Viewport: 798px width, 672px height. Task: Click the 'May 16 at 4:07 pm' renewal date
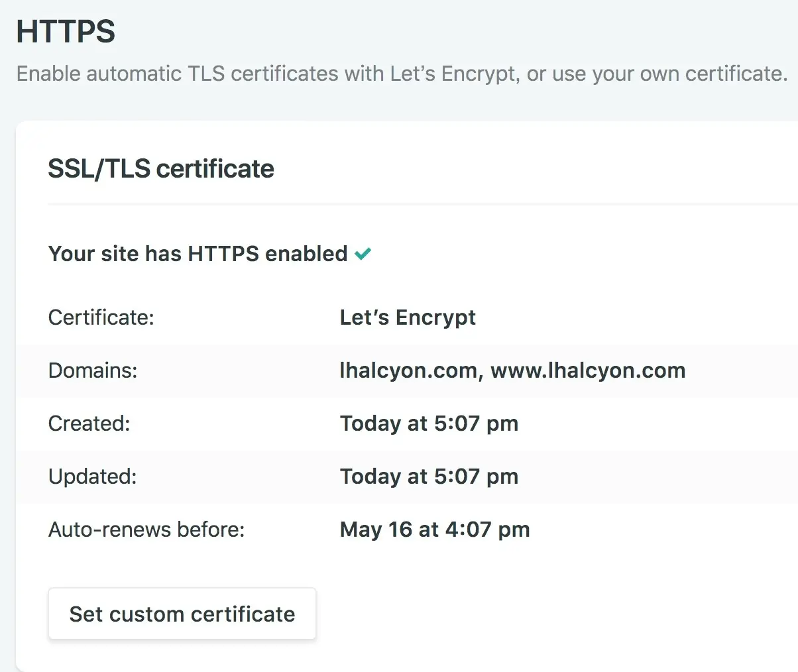435,530
